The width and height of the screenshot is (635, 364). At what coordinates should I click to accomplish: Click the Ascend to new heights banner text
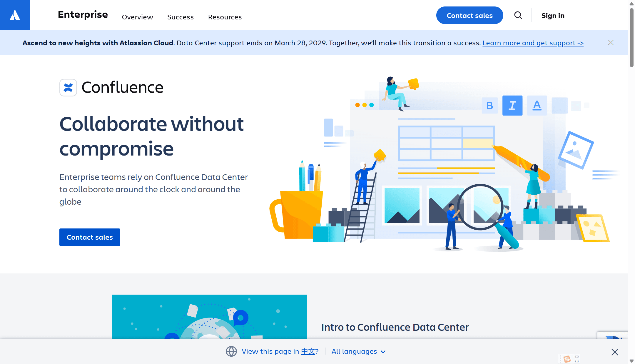(98, 43)
